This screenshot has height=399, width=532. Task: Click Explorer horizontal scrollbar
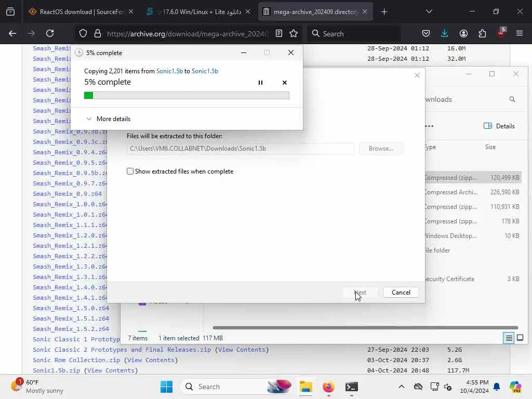tap(365, 328)
